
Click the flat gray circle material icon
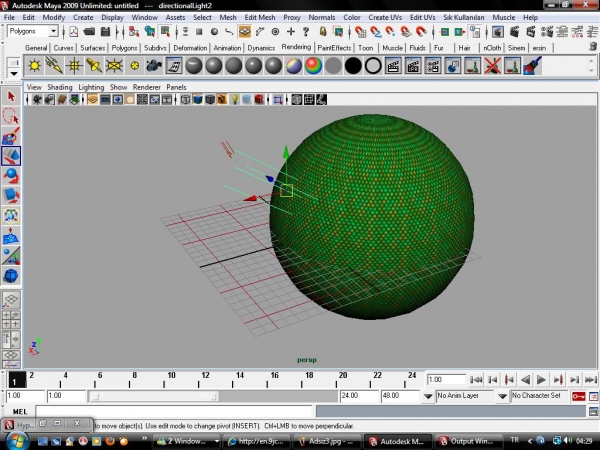point(333,65)
